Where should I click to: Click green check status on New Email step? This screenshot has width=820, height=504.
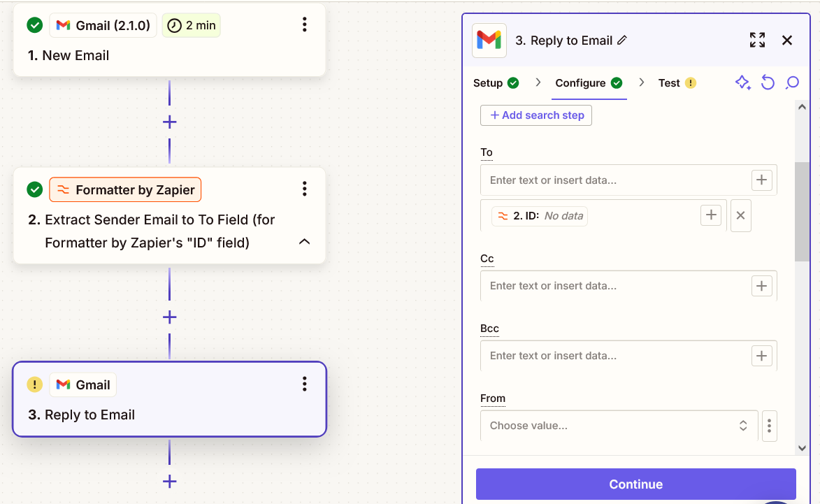(x=34, y=25)
